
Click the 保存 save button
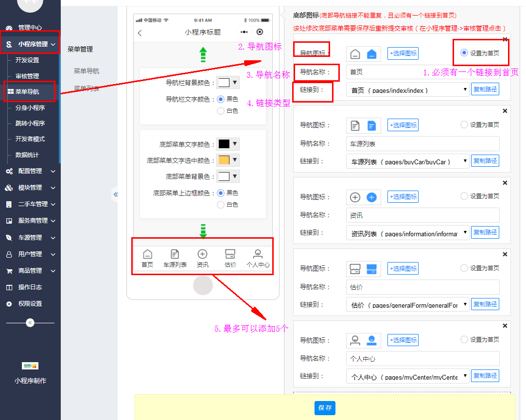325,408
